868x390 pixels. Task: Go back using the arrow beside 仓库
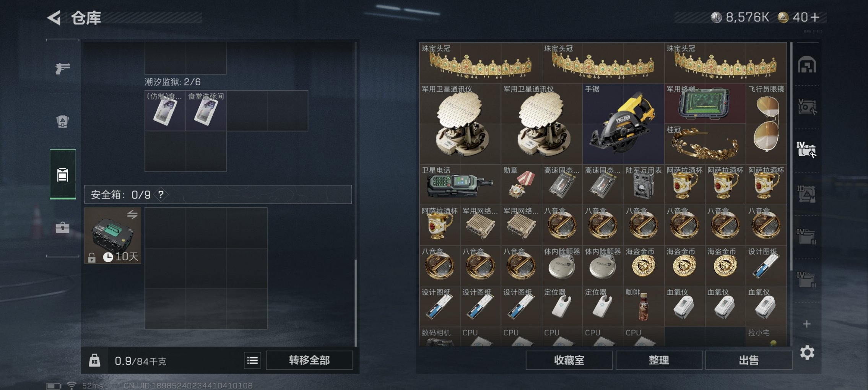tap(54, 18)
